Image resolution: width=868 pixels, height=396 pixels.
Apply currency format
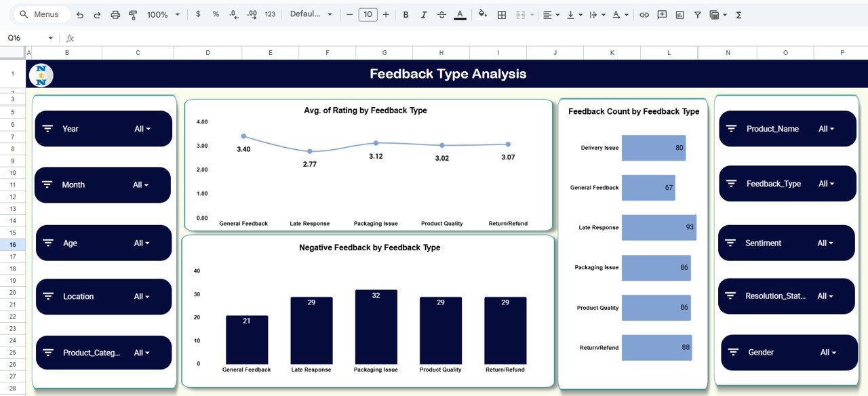coord(197,14)
